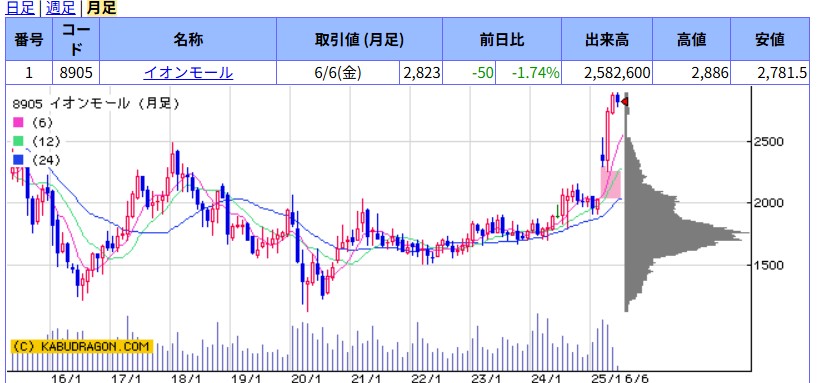This screenshot has height=383, width=820.
Task: Select the 2,781.5 low price cell
Action: (770, 73)
